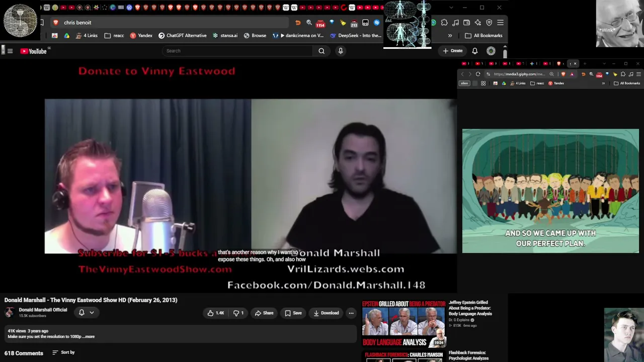Open the extensions puzzle icon in giphy window
Image resolution: width=644 pixels, height=362 pixels.
tap(623, 74)
